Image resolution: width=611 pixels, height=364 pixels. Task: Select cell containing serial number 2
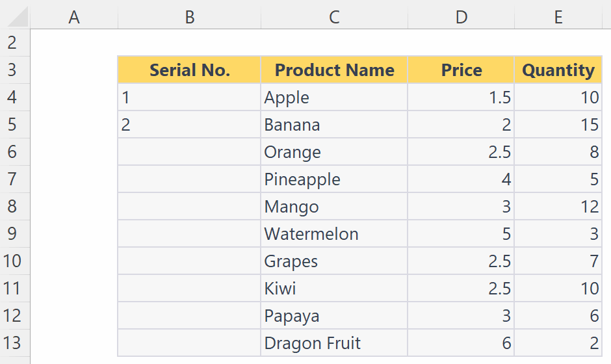pos(189,125)
